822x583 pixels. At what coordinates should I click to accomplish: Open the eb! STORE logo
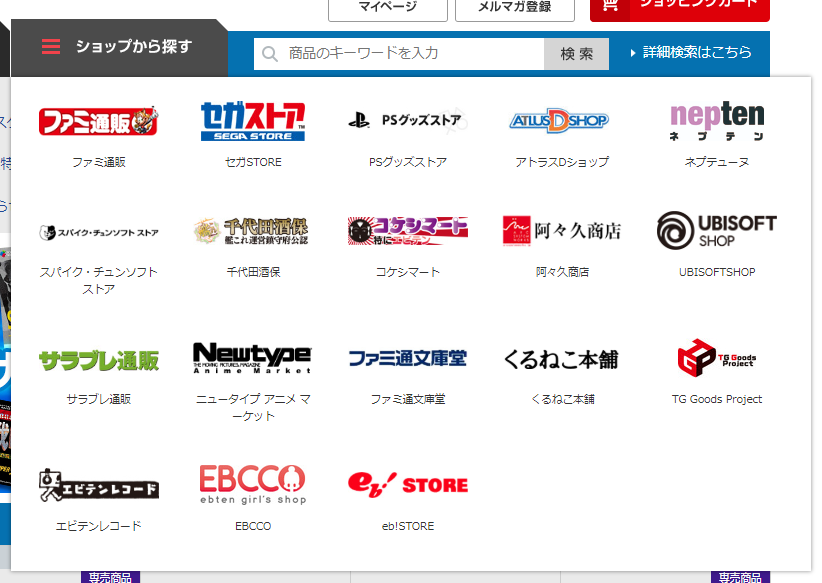407,485
